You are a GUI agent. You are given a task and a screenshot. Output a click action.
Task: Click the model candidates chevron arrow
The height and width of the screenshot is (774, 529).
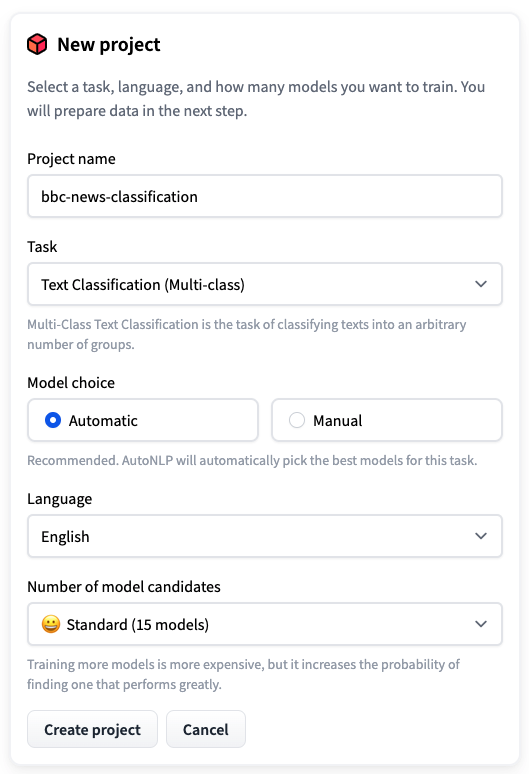(x=481, y=624)
